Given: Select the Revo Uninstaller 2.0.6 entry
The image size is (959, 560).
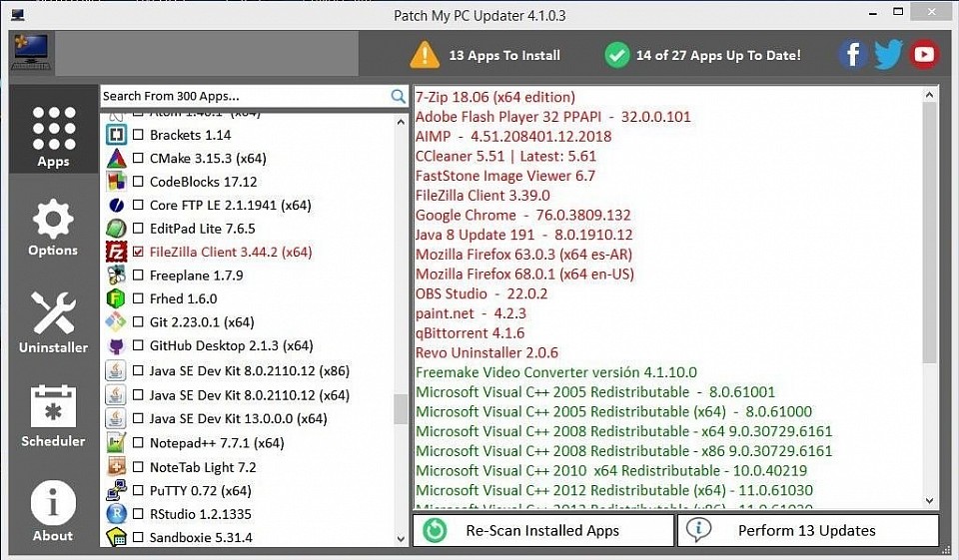Looking at the screenshot, I should point(486,352).
